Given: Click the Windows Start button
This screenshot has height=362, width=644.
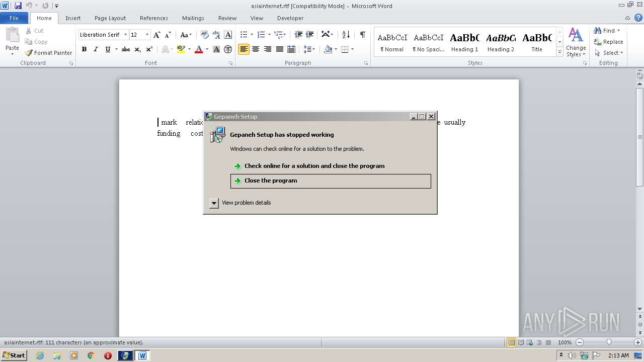Looking at the screenshot, I should (x=14, y=355).
